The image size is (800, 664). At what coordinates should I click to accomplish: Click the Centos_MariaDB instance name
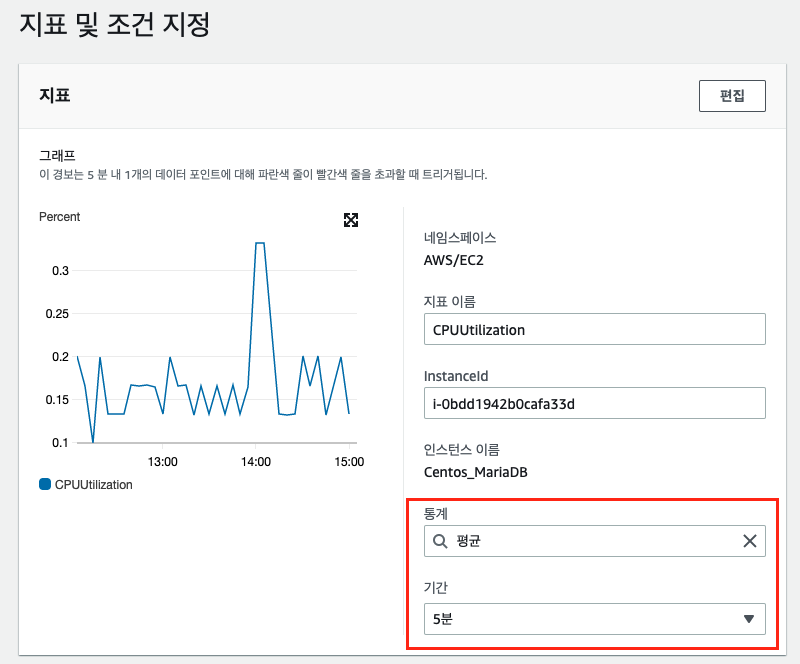click(x=476, y=472)
